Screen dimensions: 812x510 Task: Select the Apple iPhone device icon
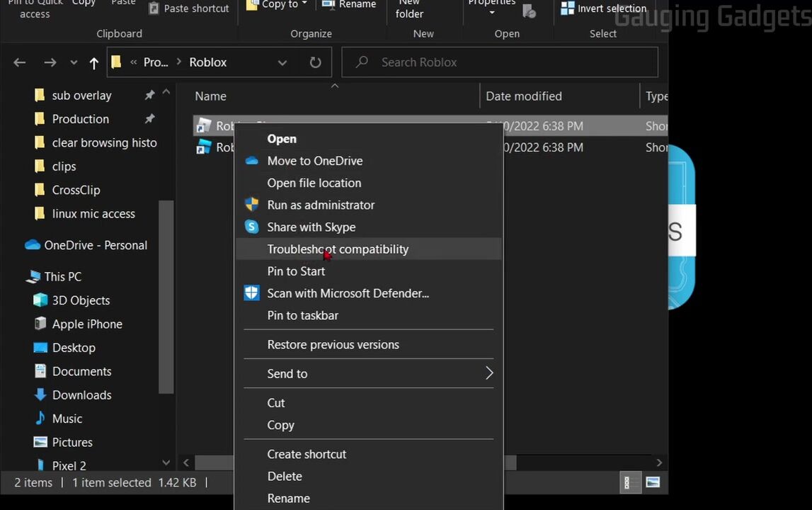40,324
